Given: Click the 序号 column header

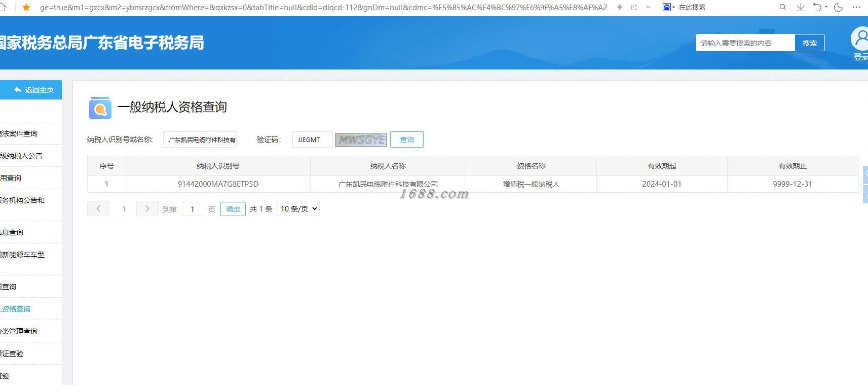Looking at the screenshot, I should coord(106,166).
